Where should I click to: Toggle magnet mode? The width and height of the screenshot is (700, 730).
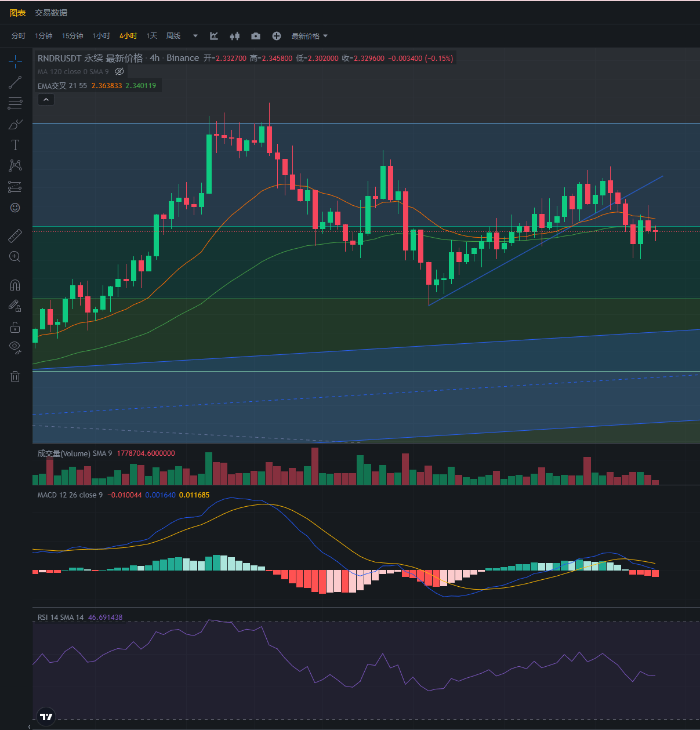(15, 285)
